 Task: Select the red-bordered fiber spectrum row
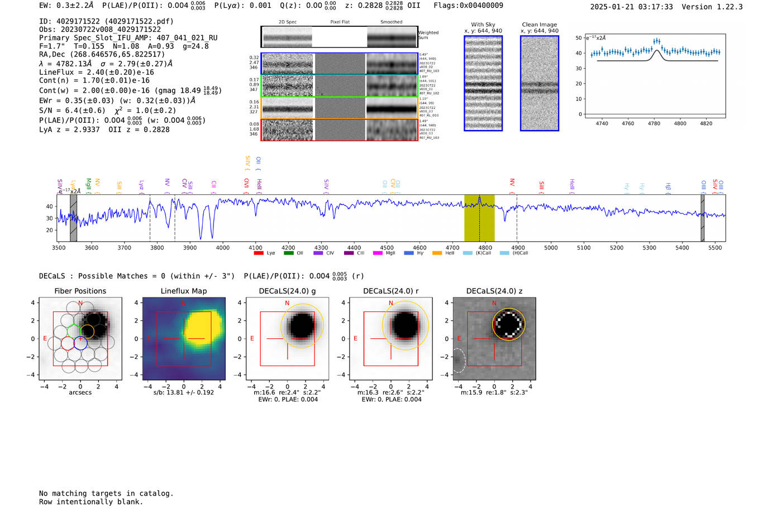(x=339, y=130)
